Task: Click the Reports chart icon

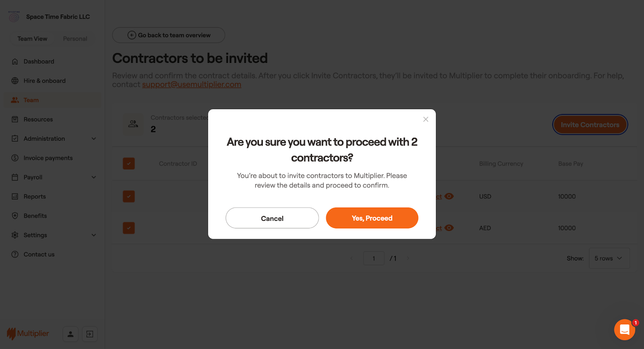Action: tap(15, 197)
